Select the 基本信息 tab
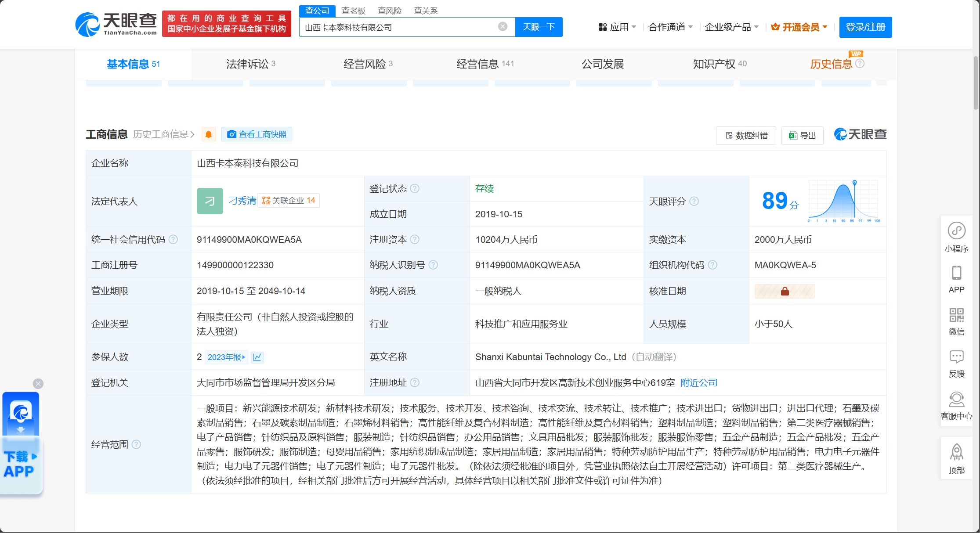 click(134, 64)
